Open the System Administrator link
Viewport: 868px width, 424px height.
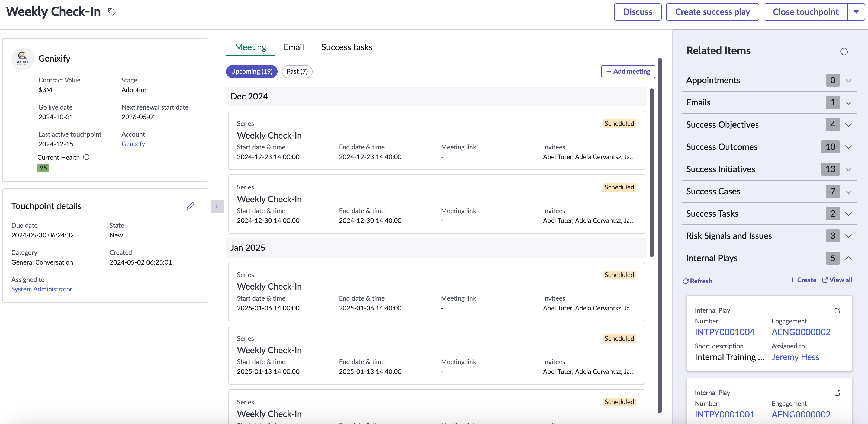tap(42, 289)
